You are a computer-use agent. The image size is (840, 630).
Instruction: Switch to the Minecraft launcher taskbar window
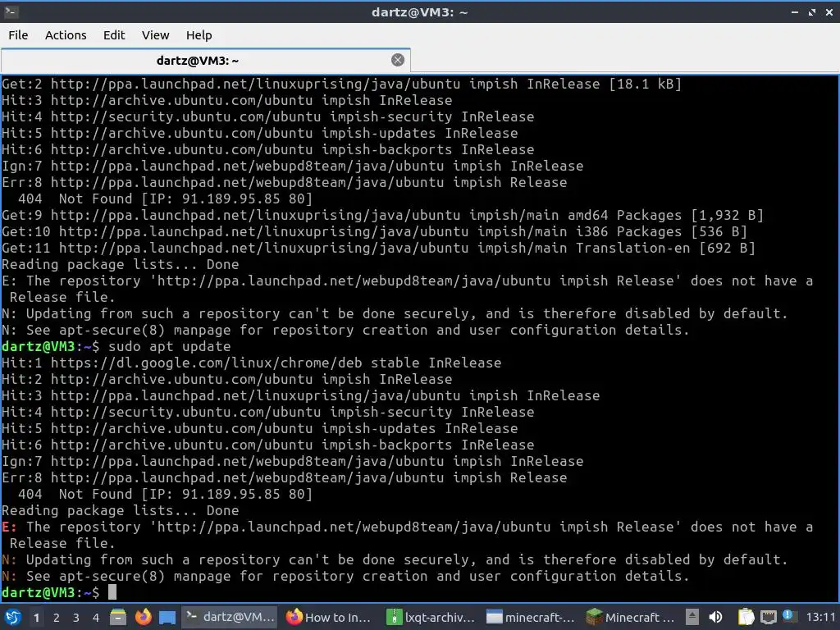point(630,617)
